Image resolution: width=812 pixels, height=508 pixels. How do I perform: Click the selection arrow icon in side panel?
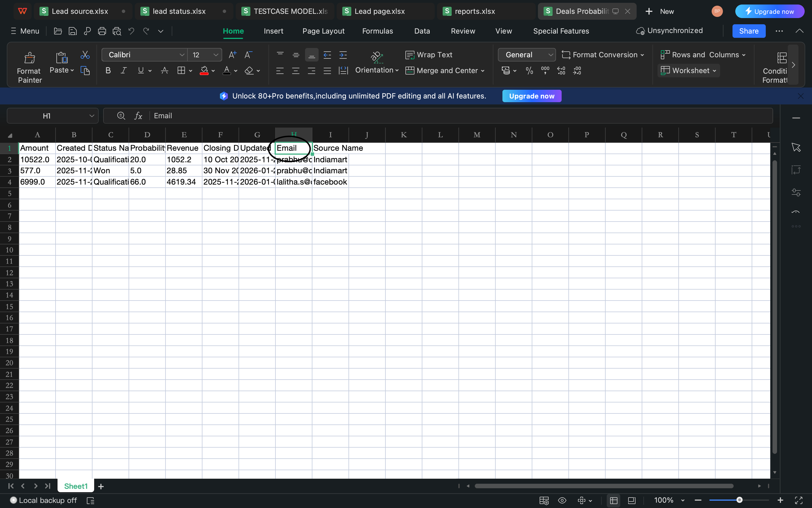click(x=796, y=147)
